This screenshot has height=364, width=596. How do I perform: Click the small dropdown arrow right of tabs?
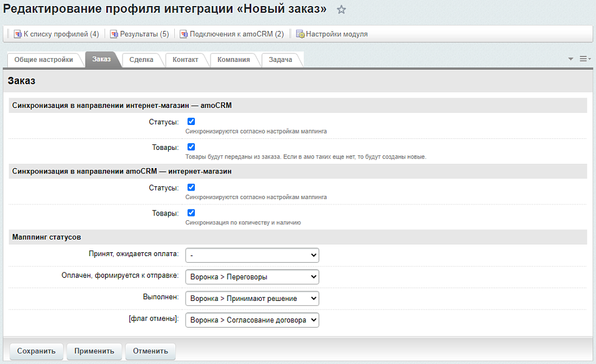click(570, 58)
